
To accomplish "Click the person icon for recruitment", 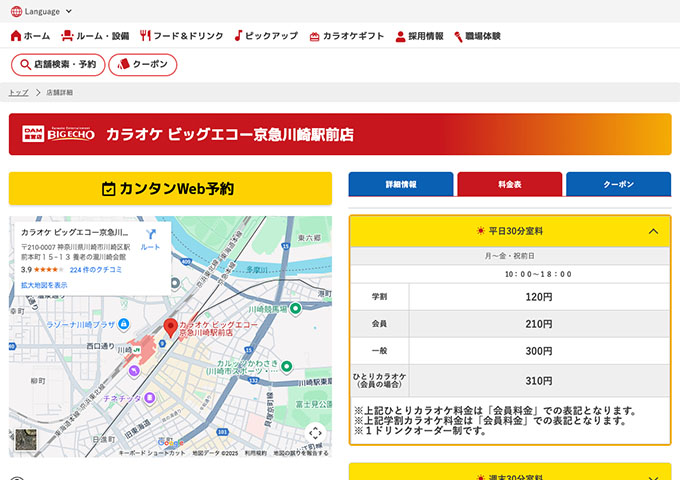I will click(400, 36).
